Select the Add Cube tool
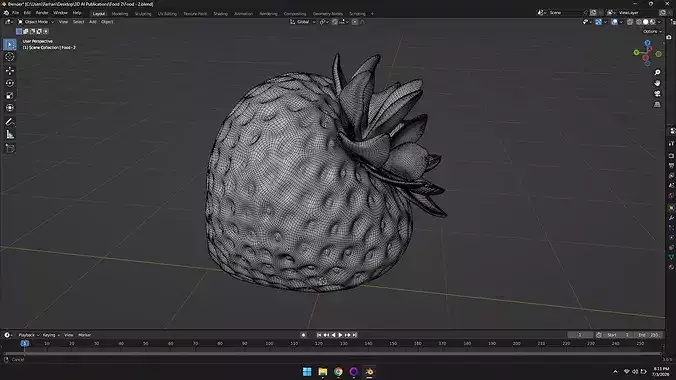 10,149
